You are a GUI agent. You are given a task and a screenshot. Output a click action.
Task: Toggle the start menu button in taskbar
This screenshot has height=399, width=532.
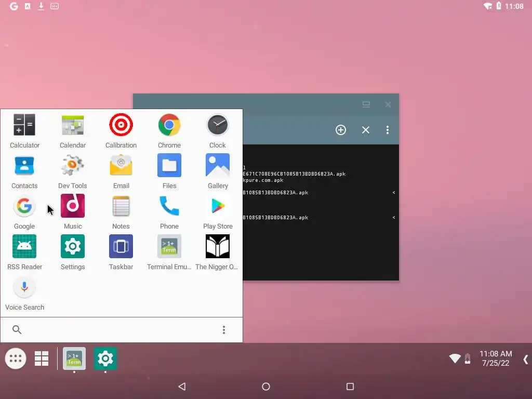(x=16, y=358)
